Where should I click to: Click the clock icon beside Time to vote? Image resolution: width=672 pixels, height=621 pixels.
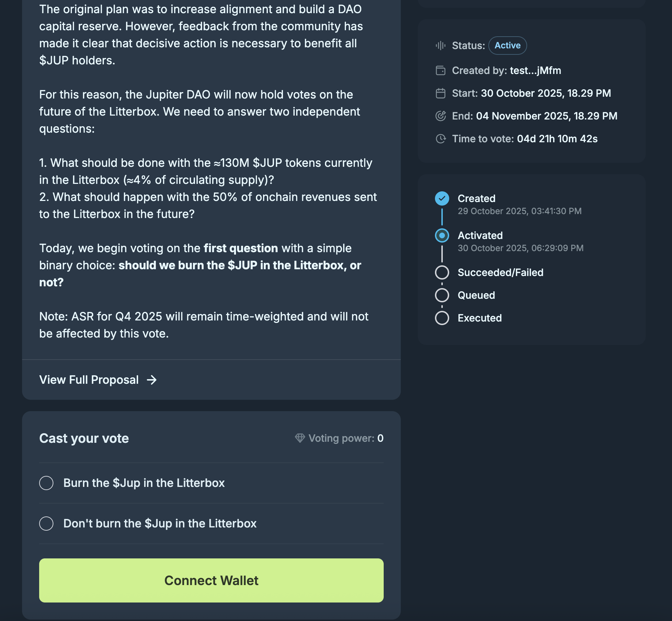click(441, 139)
